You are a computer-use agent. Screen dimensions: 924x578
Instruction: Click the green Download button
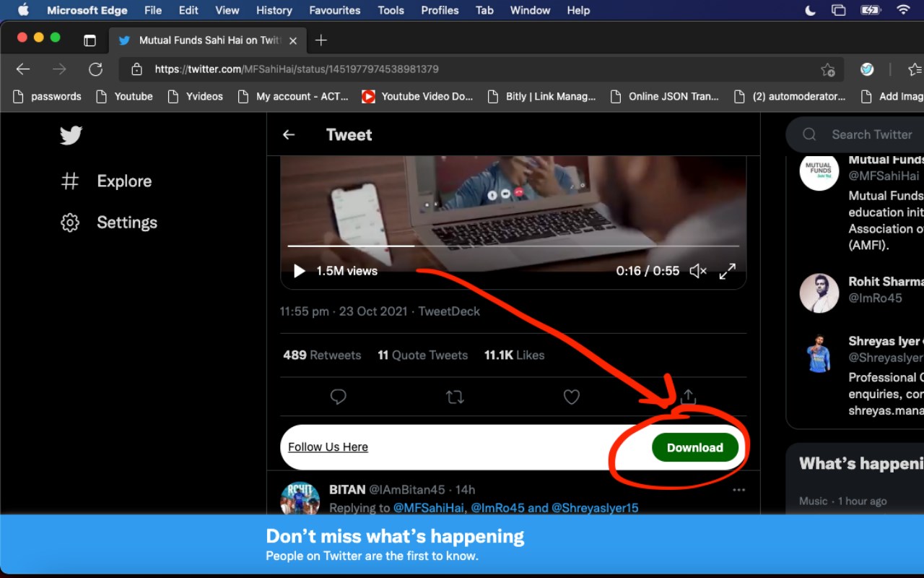click(x=695, y=447)
